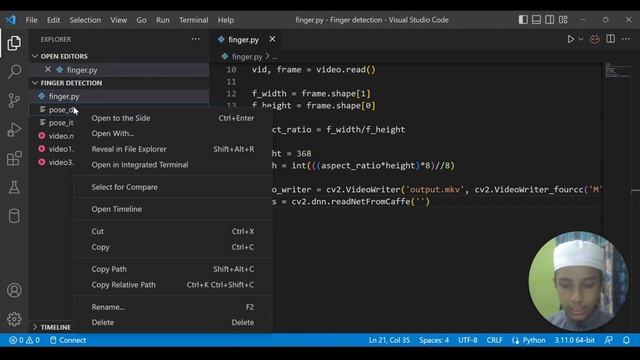
Task: Toggle the bottom panel layout
Action: coord(536,20)
